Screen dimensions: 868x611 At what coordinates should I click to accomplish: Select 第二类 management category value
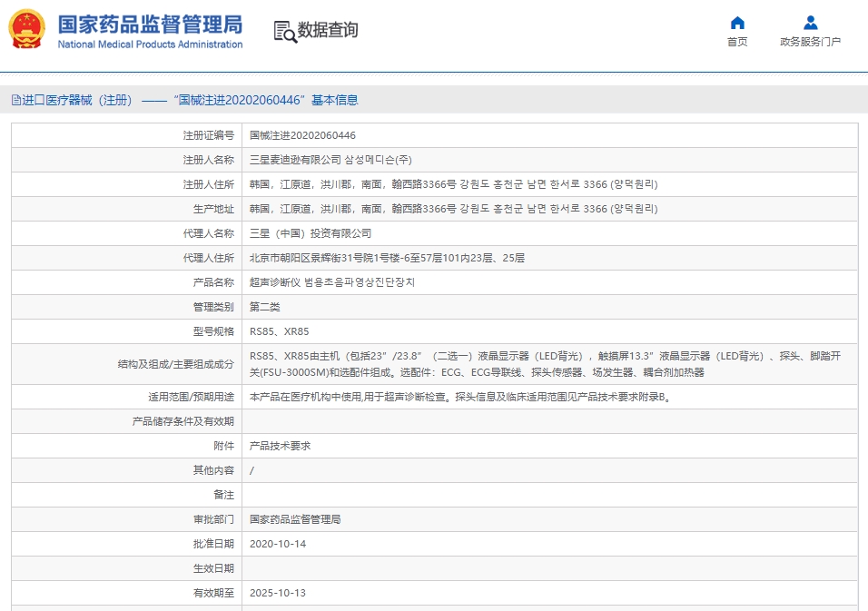pyautogui.click(x=264, y=307)
